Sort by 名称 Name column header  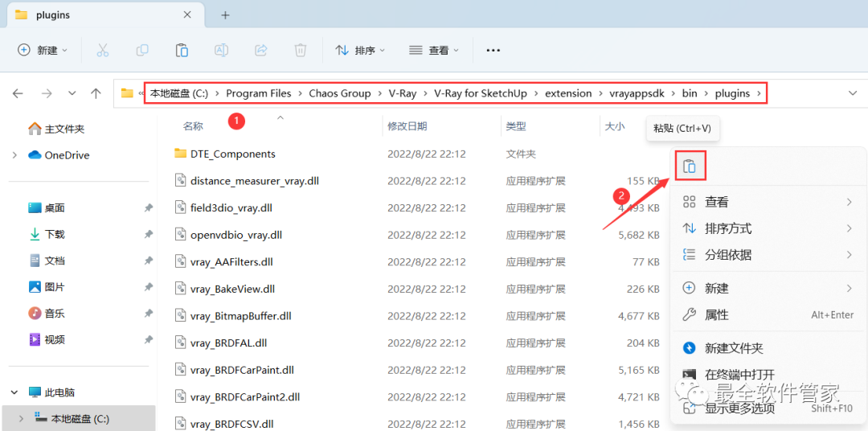click(193, 126)
